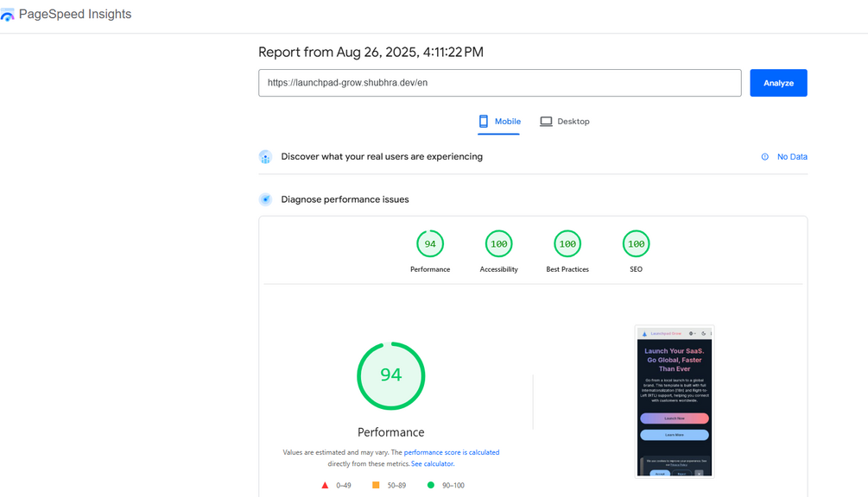Image resolution: width=868 pixels, height=497 pixels.
Task: Click the PageSpeed Insights logo icon
Action: click(x=7, y=15)
